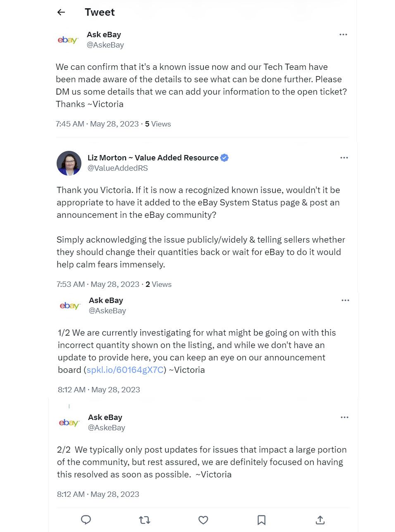Screen dimensions: 395x532
Task: Open the @ValueAddedRS profile handle
Action: [118, 168]
